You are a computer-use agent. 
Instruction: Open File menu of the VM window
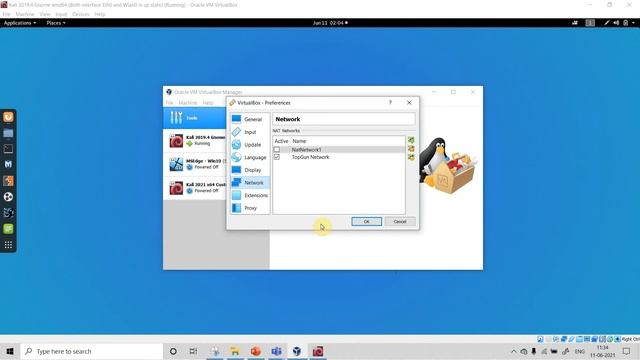[6, 14]
